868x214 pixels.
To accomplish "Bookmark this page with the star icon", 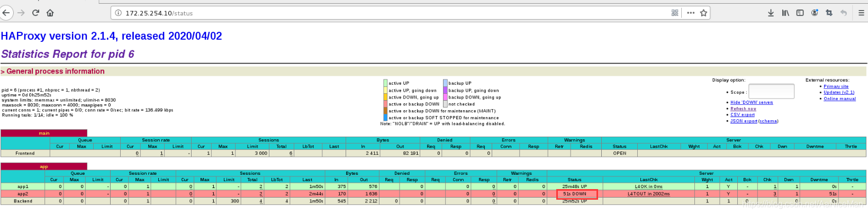I will [703, 13].
